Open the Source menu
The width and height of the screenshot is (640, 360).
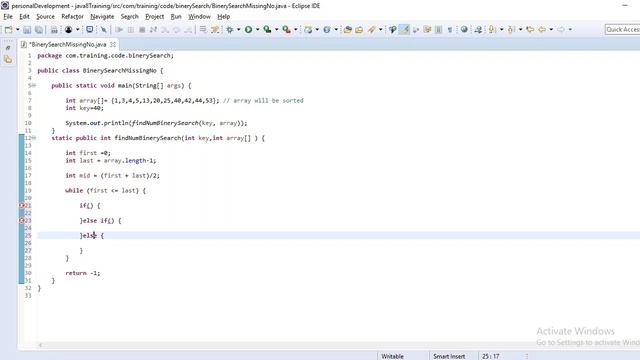pyautogui.click(x=45, y=16)
